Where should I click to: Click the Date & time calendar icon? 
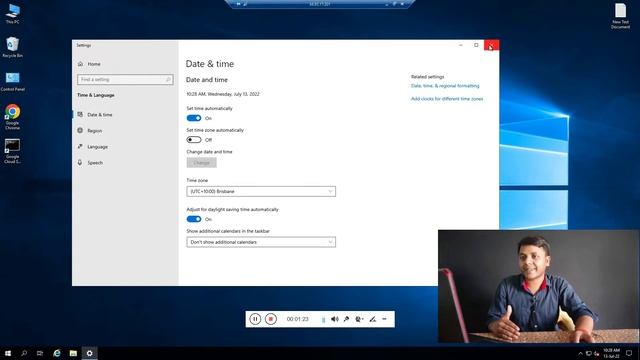click(80, 114)
